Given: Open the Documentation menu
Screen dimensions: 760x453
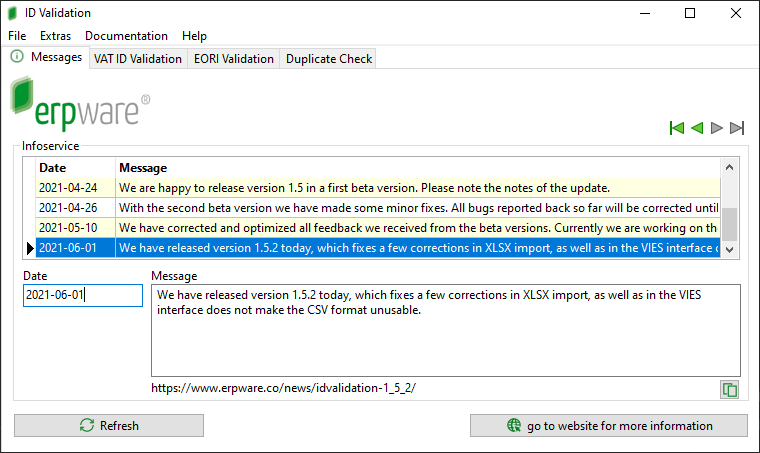Looking at the screenshot, I should [x=126, y=36].
